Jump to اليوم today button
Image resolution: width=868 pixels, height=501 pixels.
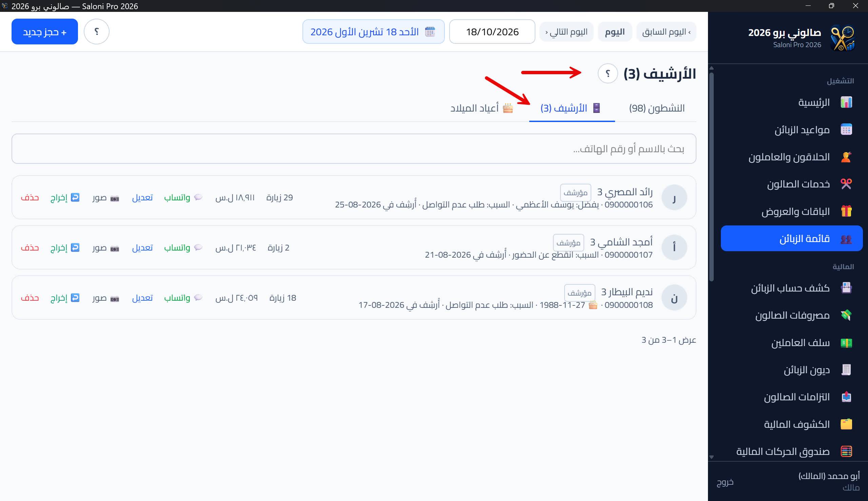click(615, 32)
